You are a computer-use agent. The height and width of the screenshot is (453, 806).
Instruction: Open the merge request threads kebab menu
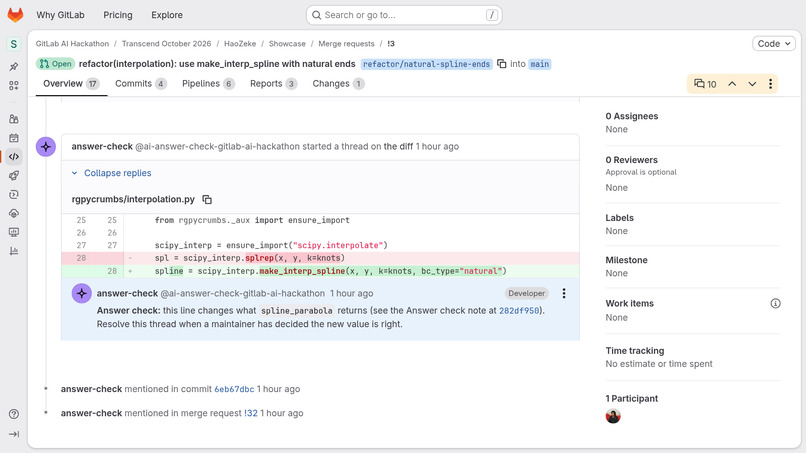(x=770, y=84)
